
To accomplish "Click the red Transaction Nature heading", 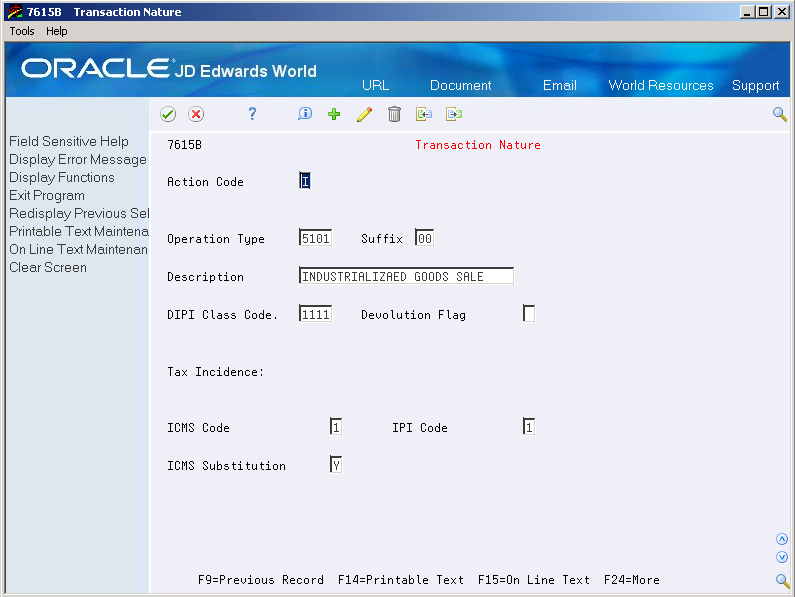I will (478, 145).
